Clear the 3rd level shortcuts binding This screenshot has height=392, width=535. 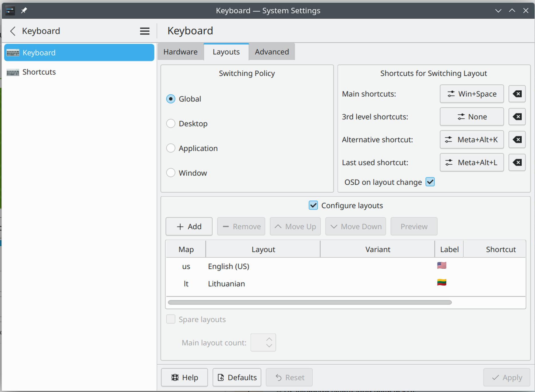click(517, 117)
